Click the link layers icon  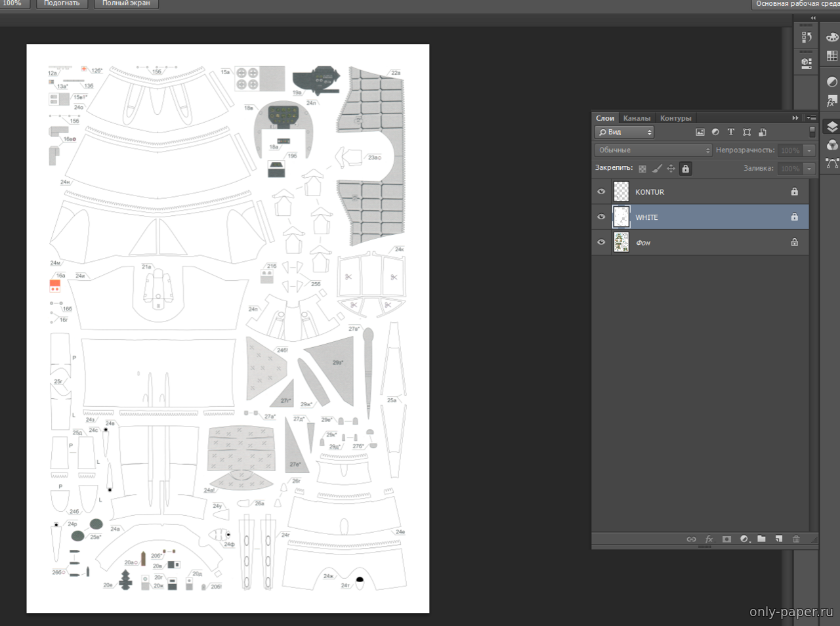tap(691, 539)
